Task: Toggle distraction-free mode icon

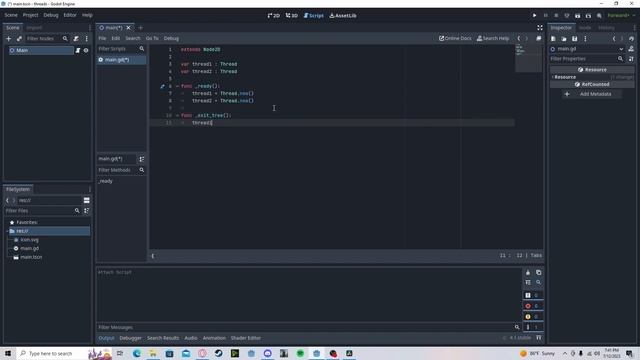Action: [540, 27]
